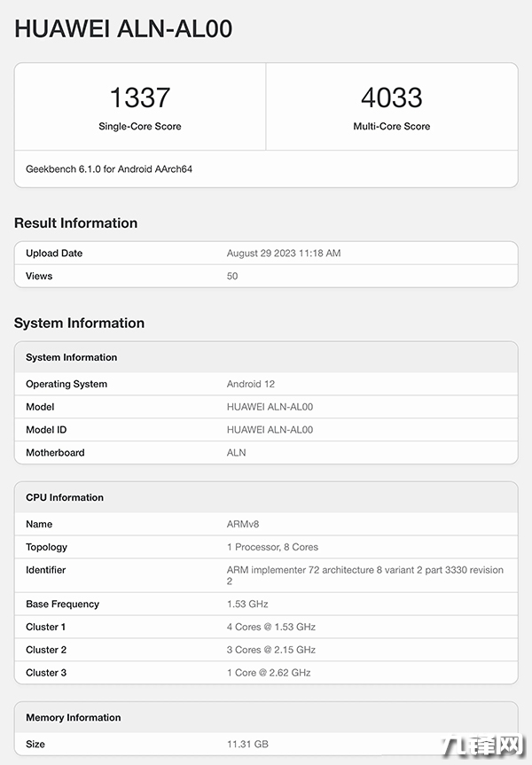Click the upload date August 29 2023 value
This screenshot has width=532, height=765.
click(284, 254)
